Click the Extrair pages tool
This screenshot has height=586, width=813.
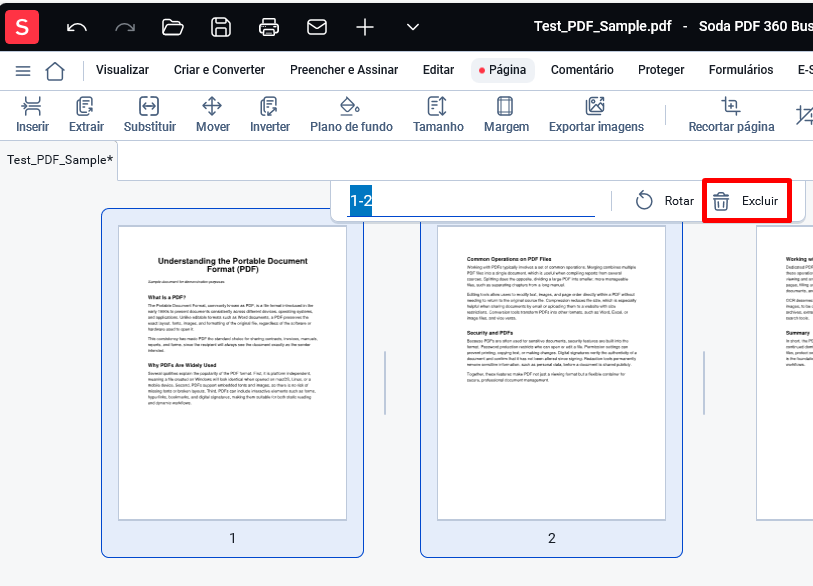pyautogui.click(x=86, y=115)
